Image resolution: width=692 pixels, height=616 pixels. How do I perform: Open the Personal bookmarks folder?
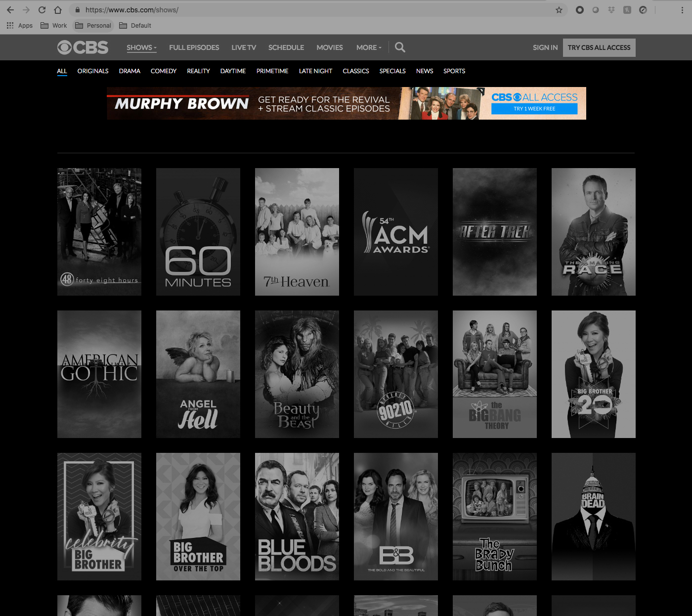[x=93, y=26]
